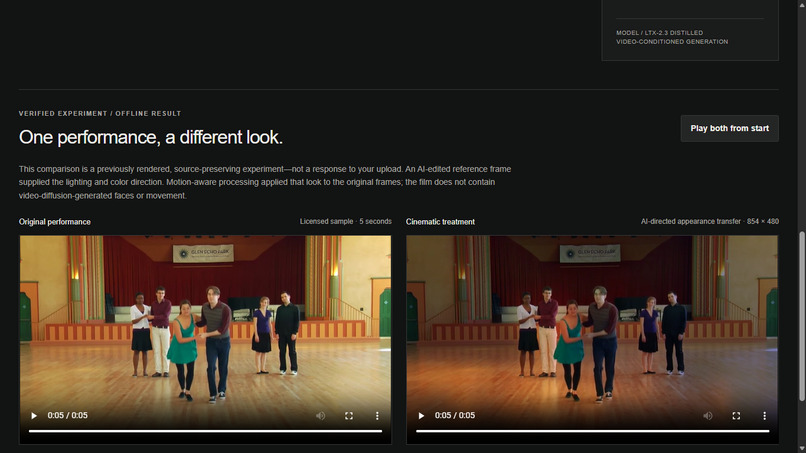
Task: Open more options menu for Cinematic treatment video
Action: pos(764,415)
